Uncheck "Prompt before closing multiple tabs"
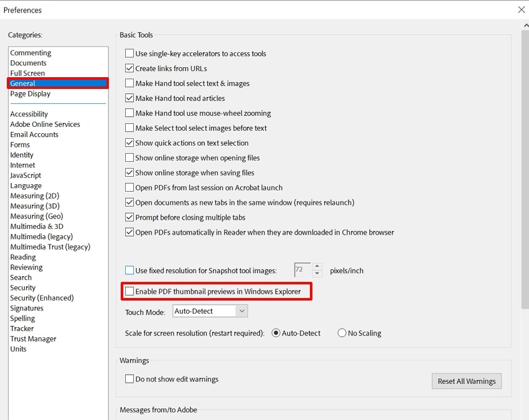Screen dimensions: 529x420 pos(129,217)
